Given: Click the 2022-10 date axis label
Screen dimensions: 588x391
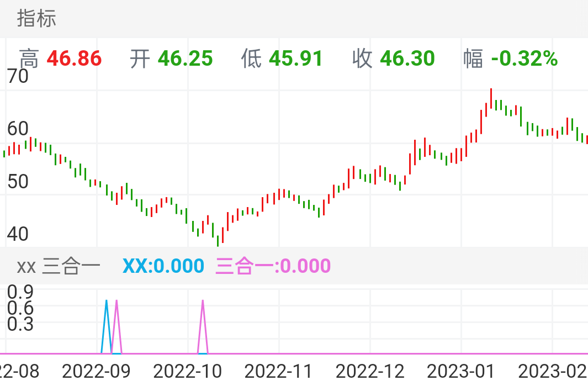Looking at the screenshot, I should [188, 372].
